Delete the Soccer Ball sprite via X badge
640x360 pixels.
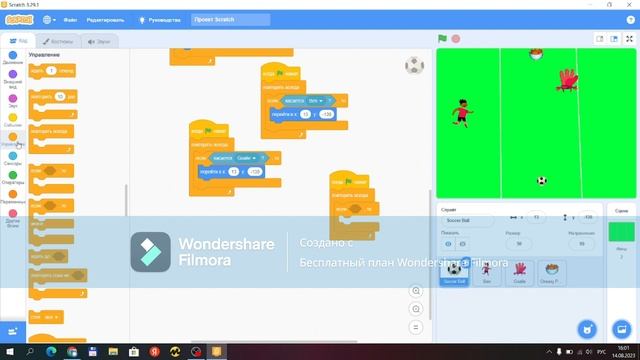(x=466, y=261)
